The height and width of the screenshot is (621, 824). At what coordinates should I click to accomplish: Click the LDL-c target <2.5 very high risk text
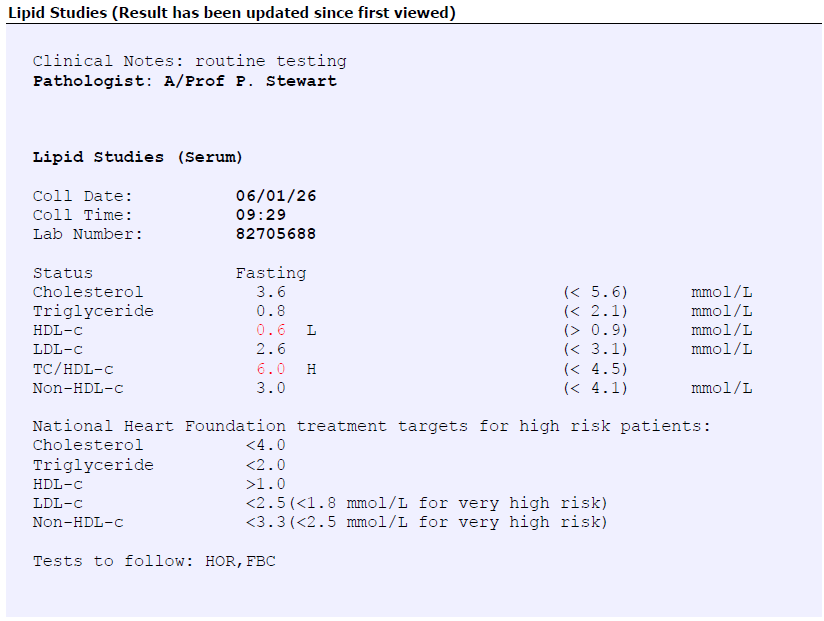coord(426,503)
